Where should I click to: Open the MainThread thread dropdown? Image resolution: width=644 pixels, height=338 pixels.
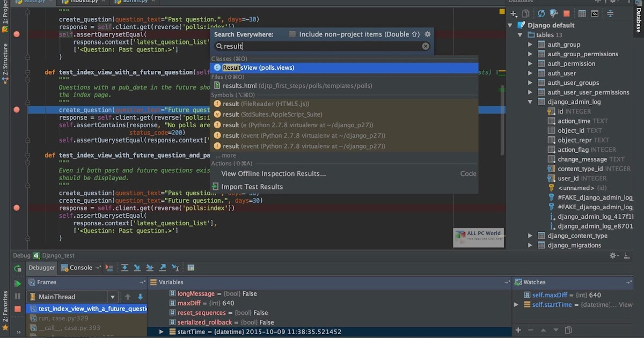coord(113,297)
